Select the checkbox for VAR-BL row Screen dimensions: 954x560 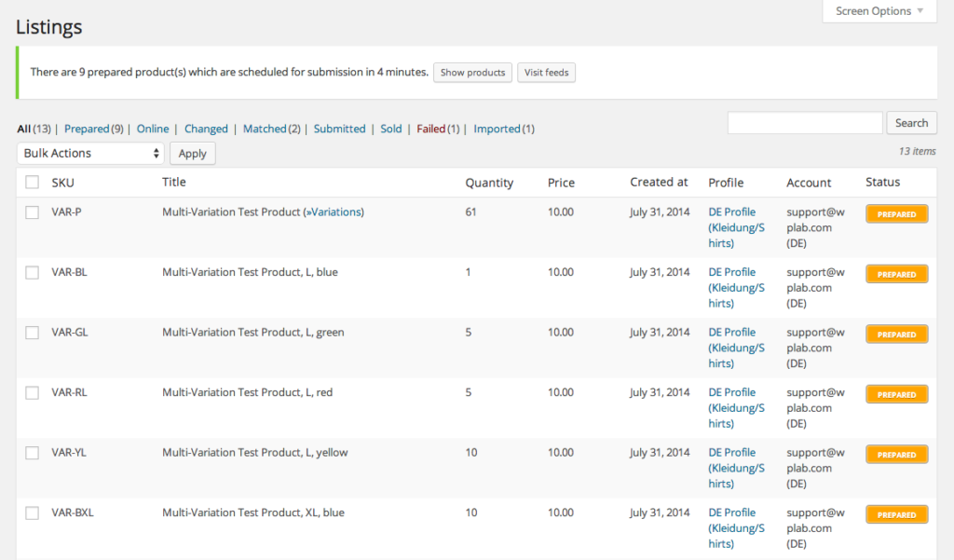click(x=32, y=272)
